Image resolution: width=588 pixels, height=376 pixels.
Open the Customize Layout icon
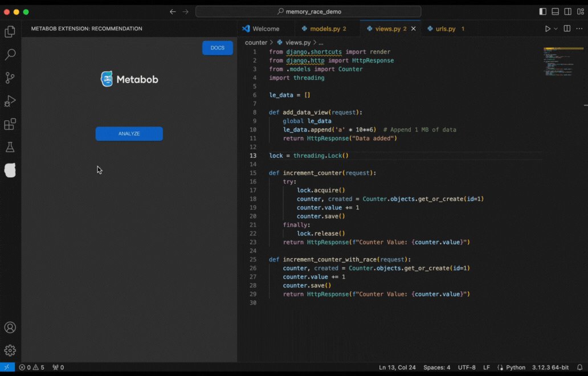click(x=580, y=11)
